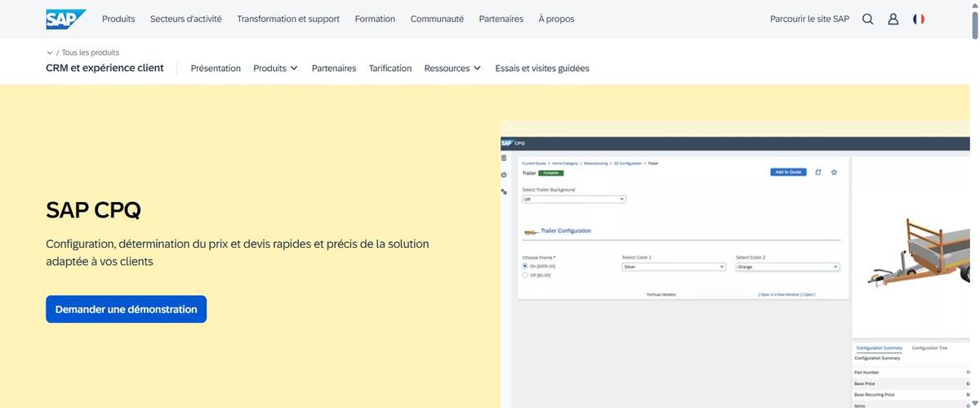Image resolution: width=980 pixels, height=408 pixels.
Task: Click the green Complete status badge
Action: pyautogui.click(x=551, y=173)
